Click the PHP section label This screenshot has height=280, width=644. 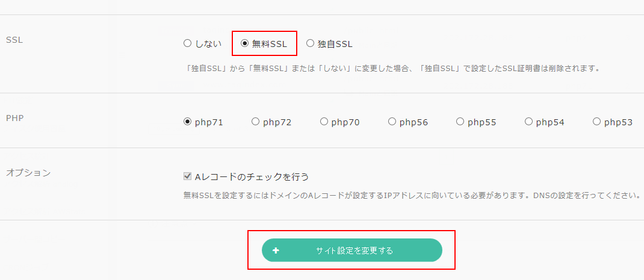pos(14,118)
